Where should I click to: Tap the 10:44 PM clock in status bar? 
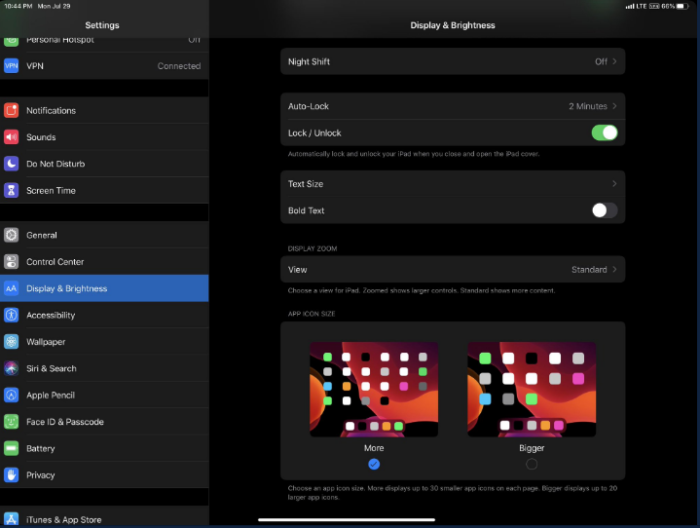pyautogui.click(x=18, y=6)
